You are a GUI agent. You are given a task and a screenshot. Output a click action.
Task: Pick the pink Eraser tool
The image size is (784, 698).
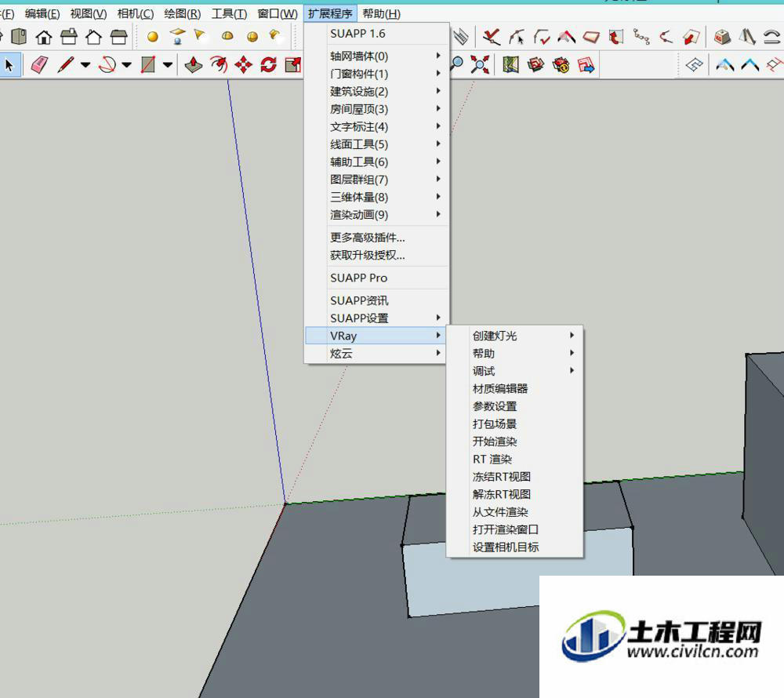click(39, 65)
